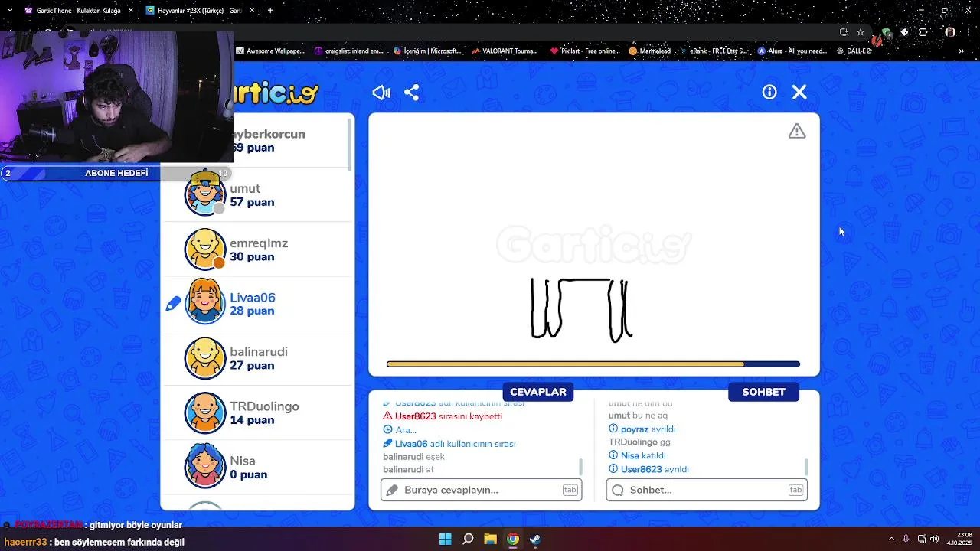This screenshot has width=980, height=551.
Task: Click the answers panel scrollbar
Action: [x=580, y=466]
